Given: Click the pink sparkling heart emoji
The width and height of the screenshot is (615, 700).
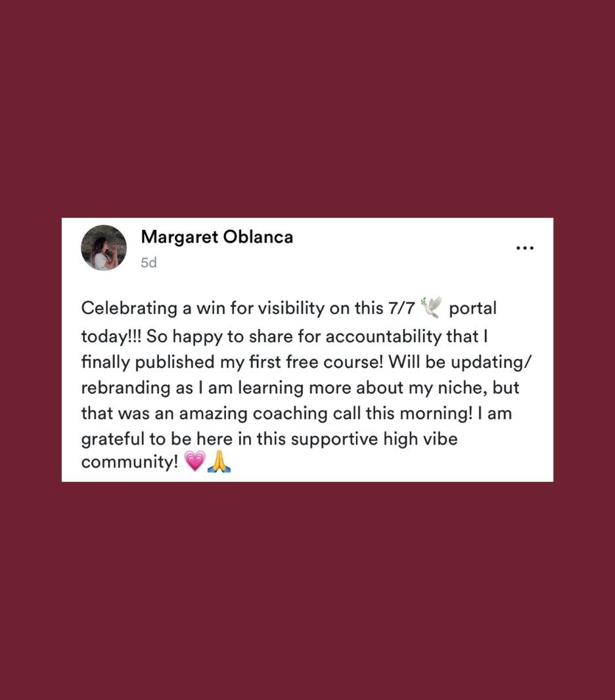Looking at the screenshot, I should coord(194,461).
